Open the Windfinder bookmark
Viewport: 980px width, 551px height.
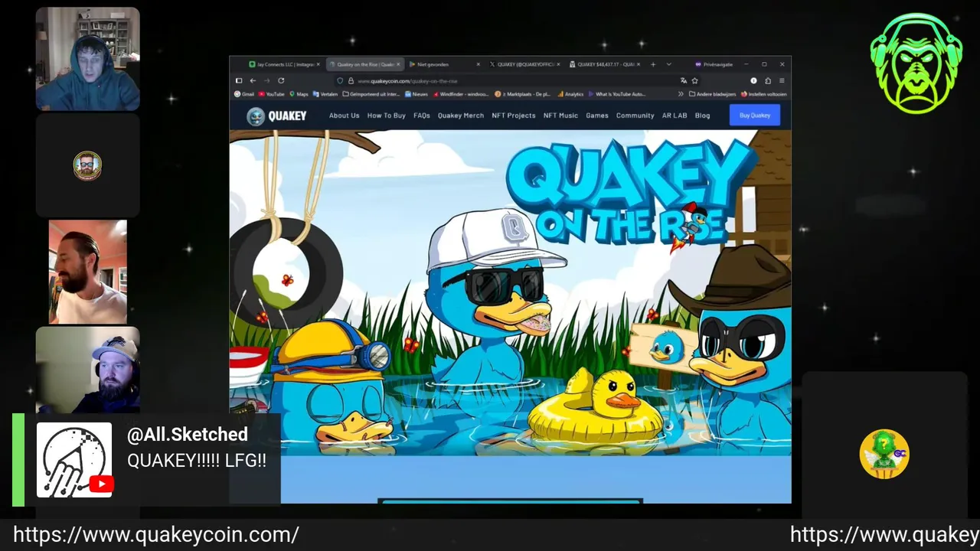coord(461,94)
